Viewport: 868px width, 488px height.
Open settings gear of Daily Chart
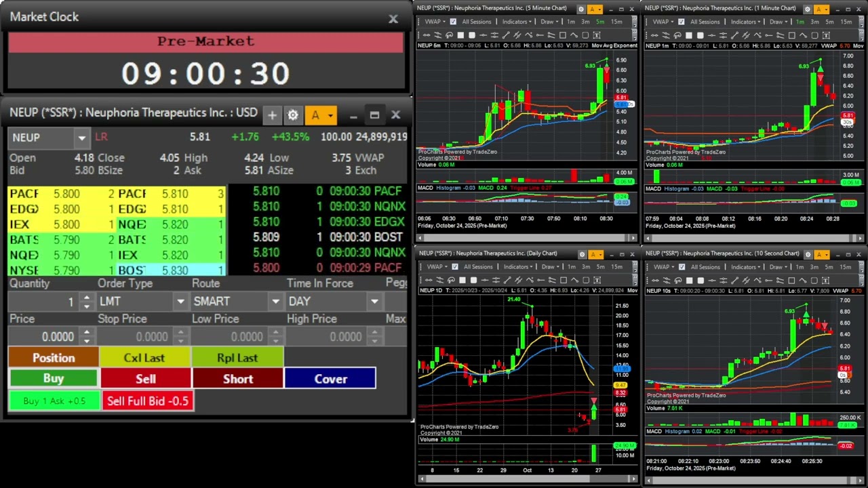click(x=583, y=254)
